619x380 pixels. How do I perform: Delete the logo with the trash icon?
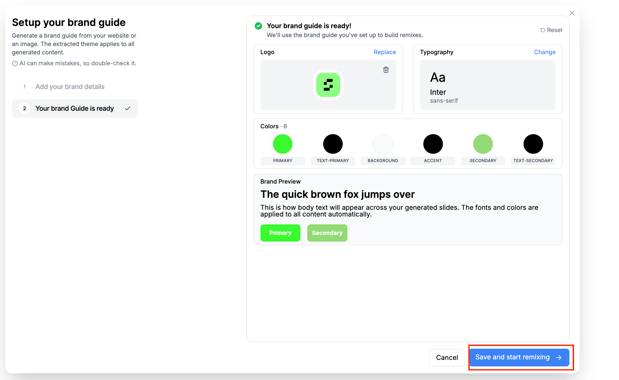pyautogui.click(x=386, y=70)
